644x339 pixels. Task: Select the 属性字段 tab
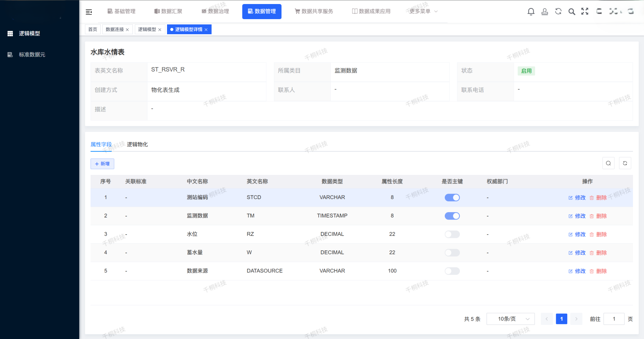tap(101, 144)
